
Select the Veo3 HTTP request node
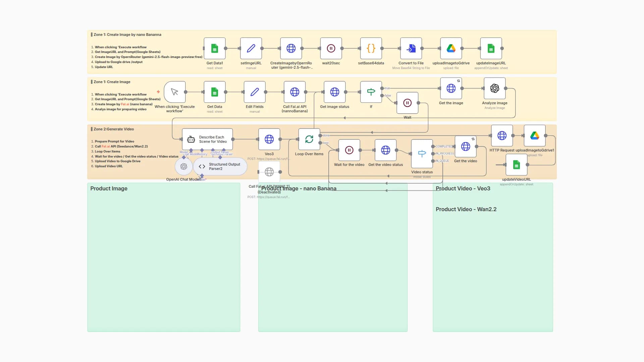point(269,139)
